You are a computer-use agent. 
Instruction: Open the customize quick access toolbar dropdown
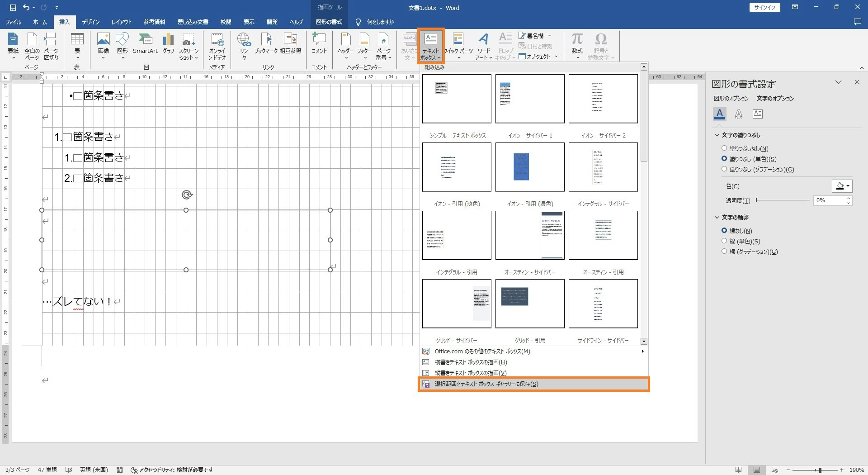tap(57, 8)
